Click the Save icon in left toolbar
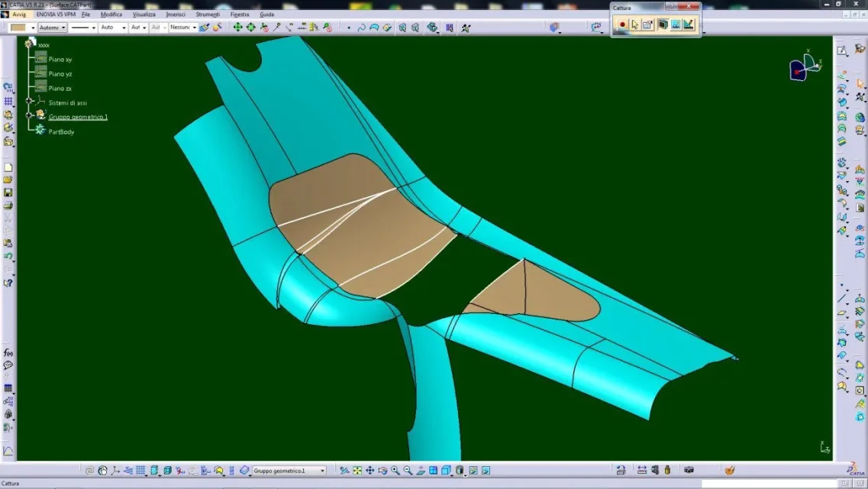This screenshot has height=489, width=868. (8, 193)
